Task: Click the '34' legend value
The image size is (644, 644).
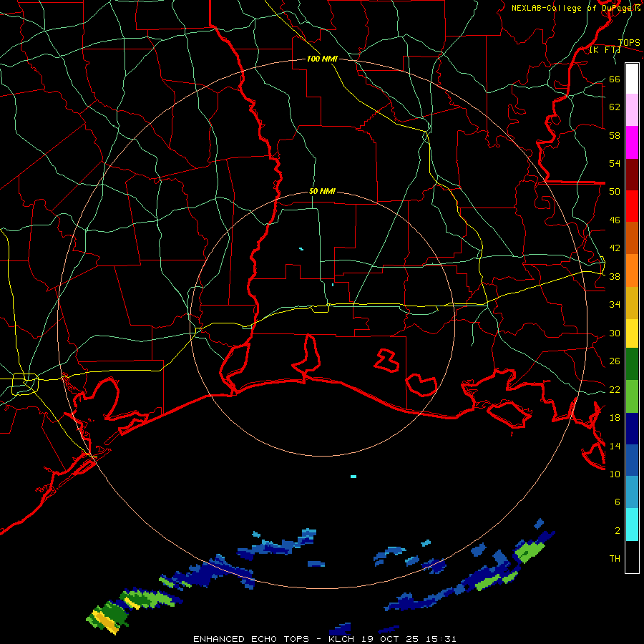Action: (x=615, y=304)
